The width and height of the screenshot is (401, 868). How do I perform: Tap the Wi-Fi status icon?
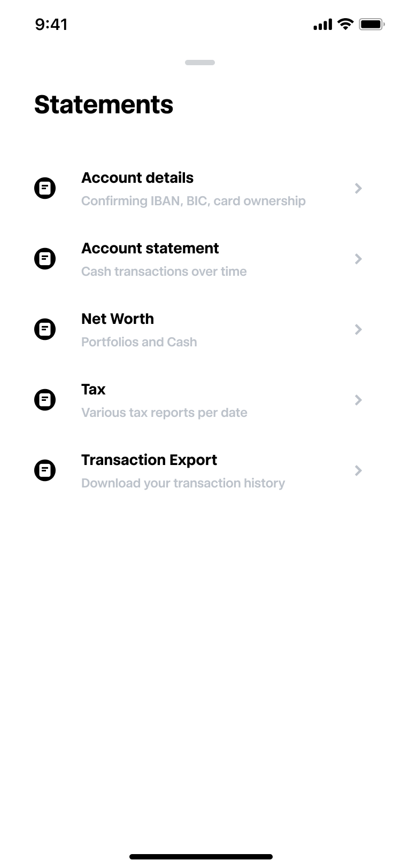point(346,24)
